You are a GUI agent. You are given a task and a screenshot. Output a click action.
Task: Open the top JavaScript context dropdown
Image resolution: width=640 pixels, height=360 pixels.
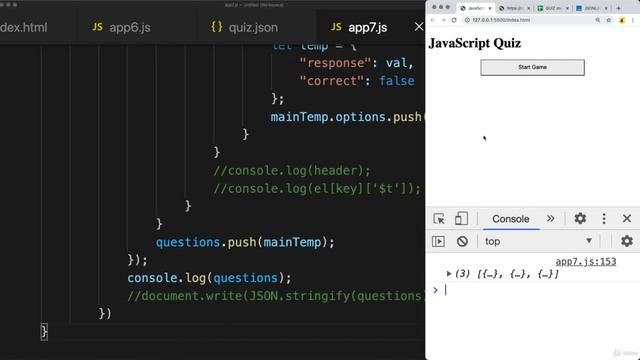click(538, 241)
